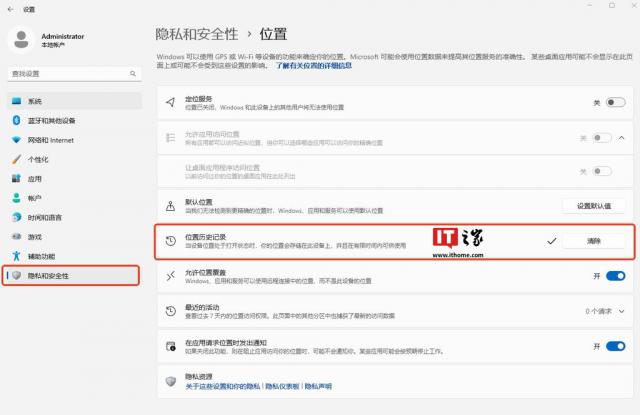The width and height of the screenshot is (640, 415).
Task: Click the 个性化 paintbrush icon
Action: click(x=16, y=159)
